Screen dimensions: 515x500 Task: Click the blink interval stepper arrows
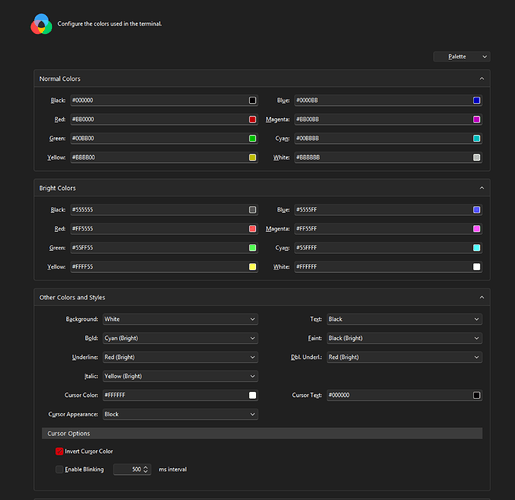pos(146,469)
